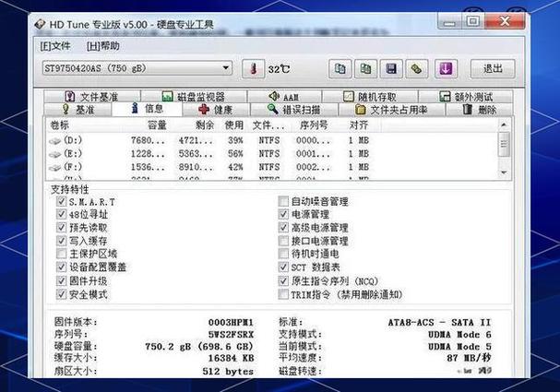Open the 文件夹占用率 tab
Image resolution: width=560 pixels, height=392 pixels.
tap(391, 109)
